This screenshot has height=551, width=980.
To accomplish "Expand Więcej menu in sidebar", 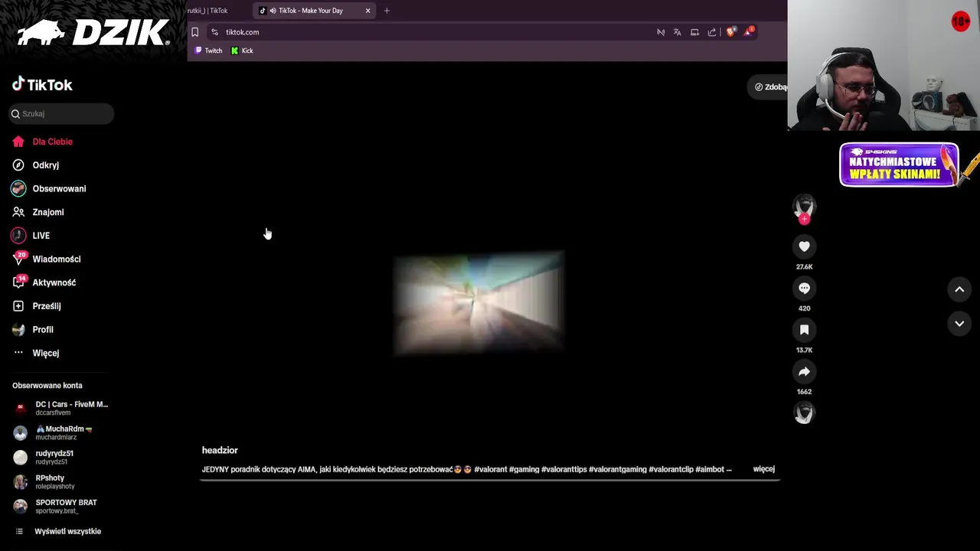I will [x=36, y=353].
